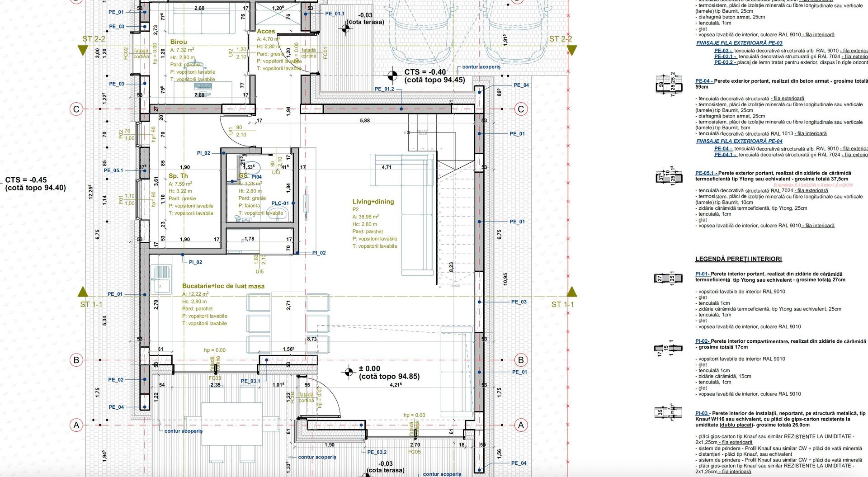This screenshot has width=868, height=477.
Task: Select the right ST 1-1 section arrow
Action: [572, 292]
